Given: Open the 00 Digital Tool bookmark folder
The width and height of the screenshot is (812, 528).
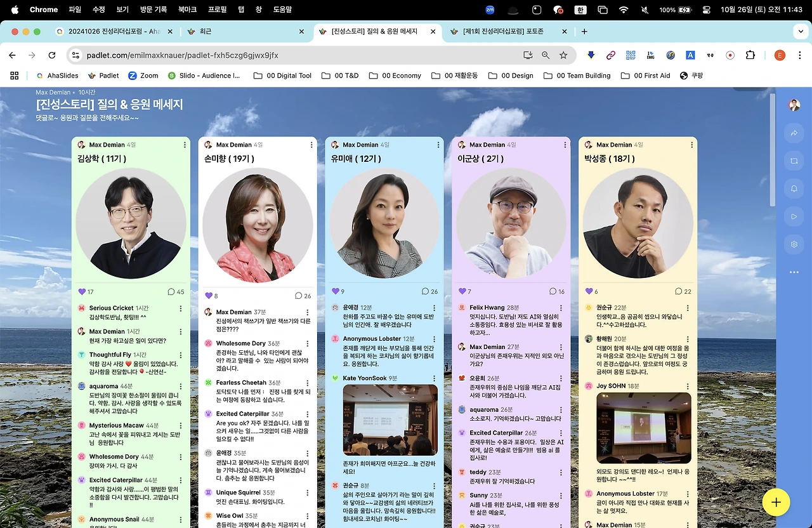Looking at the screenshot, I should point(282,76).
